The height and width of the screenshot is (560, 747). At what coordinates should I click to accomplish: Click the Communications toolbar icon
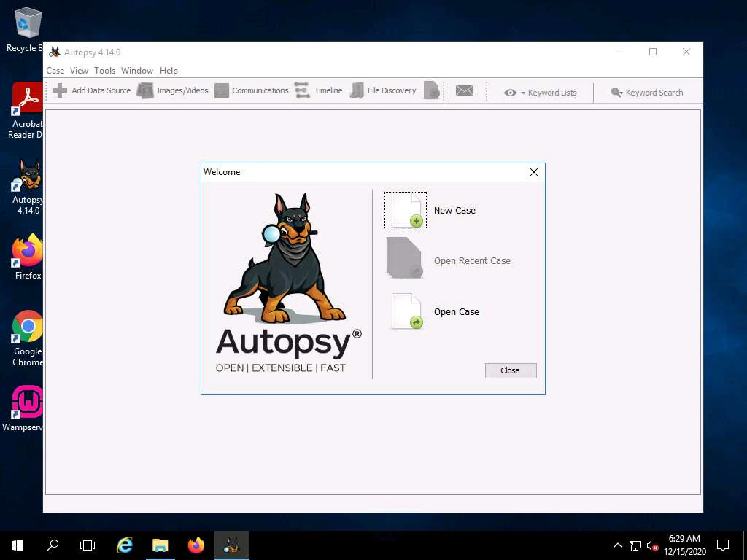point(222,90)
